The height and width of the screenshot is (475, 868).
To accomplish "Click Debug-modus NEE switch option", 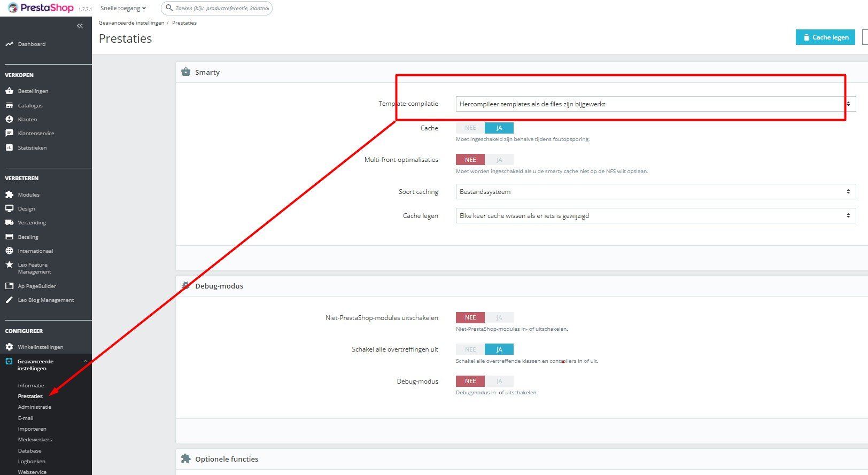I will [470, 381].
